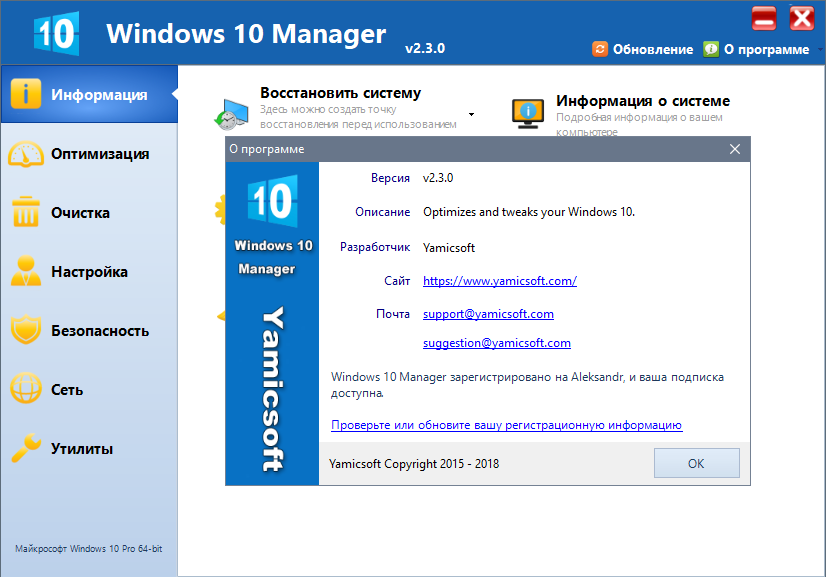Click the Windows 10 Manager header title
The image size is (826, 577).
point(246,34)
